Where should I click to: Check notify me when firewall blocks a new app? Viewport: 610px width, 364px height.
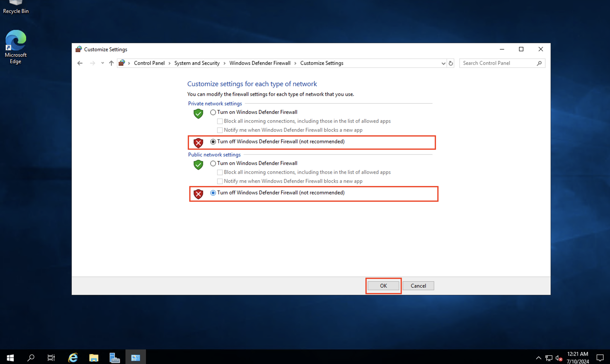pos(219,130)
